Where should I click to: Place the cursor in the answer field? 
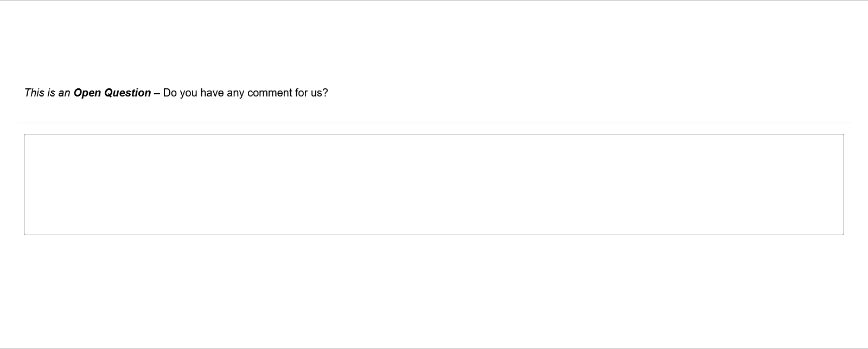434,184
